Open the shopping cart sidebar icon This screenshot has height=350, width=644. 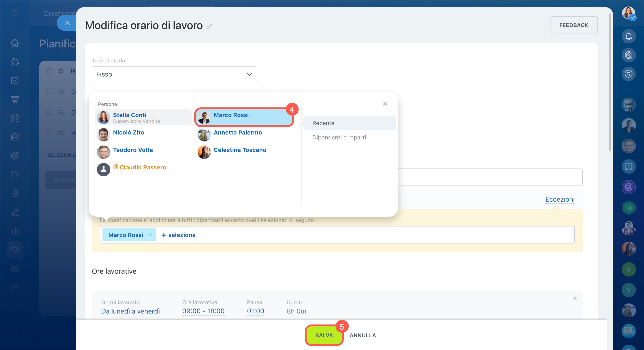(15, 175)
